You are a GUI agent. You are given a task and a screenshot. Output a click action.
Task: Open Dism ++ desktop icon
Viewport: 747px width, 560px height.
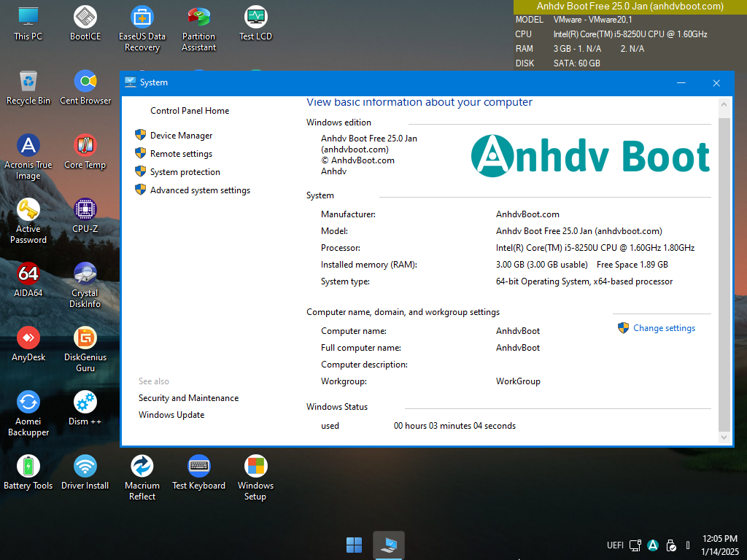pyautogui.click(x=85, y=402)
